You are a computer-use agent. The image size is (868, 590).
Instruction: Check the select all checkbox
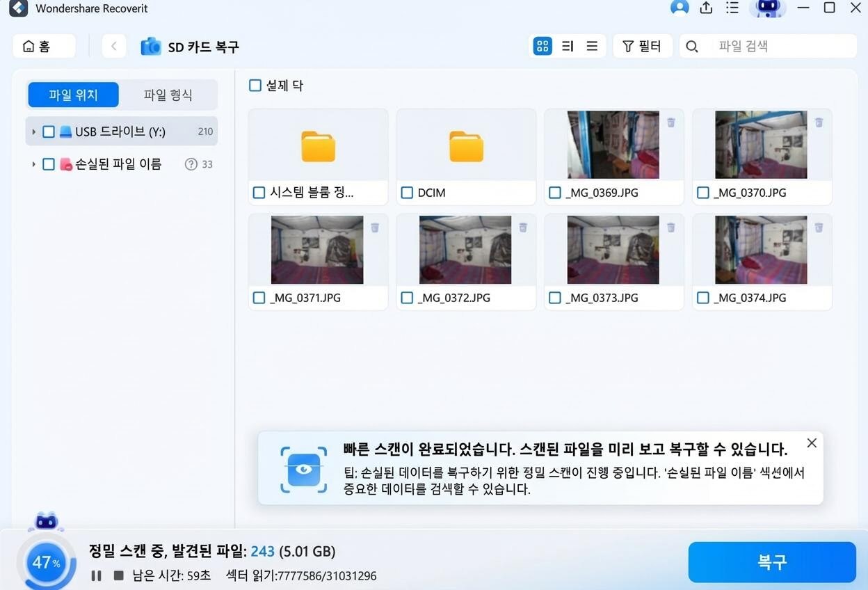point(255,86)
